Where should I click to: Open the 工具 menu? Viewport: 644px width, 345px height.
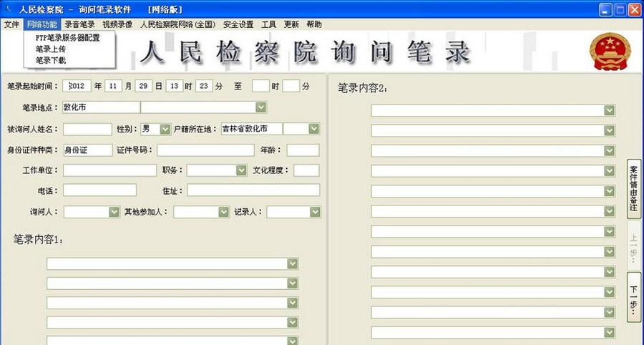(268, 24)
